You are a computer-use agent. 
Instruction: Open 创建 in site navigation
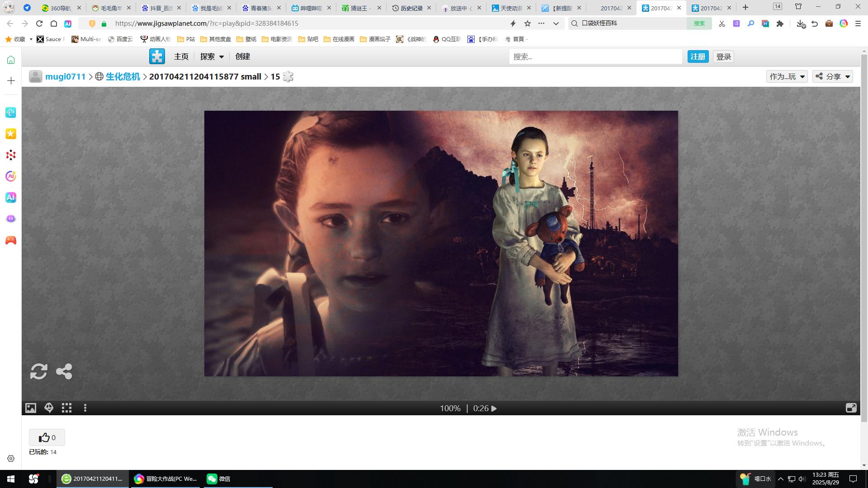(x=243, y=56)
